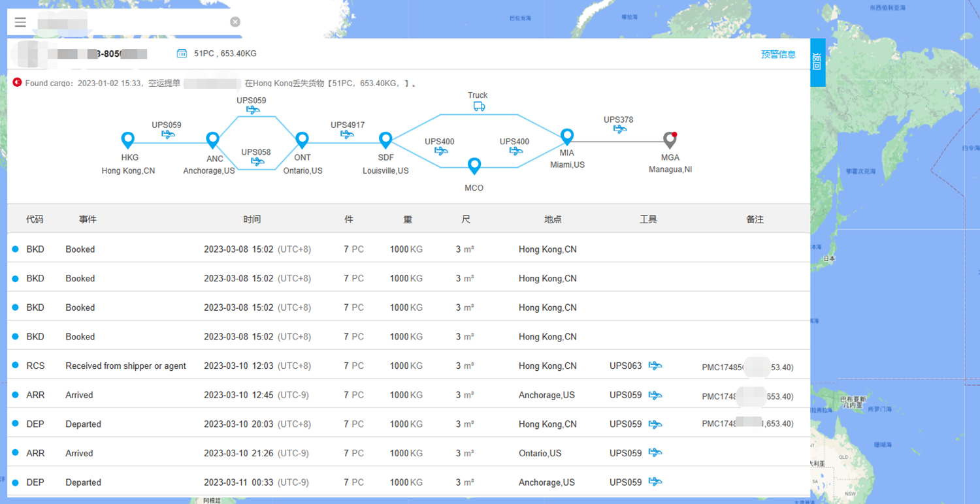Click the 工具 column header
The width and height of the screenshot is (980, 504).
(648, 219)
